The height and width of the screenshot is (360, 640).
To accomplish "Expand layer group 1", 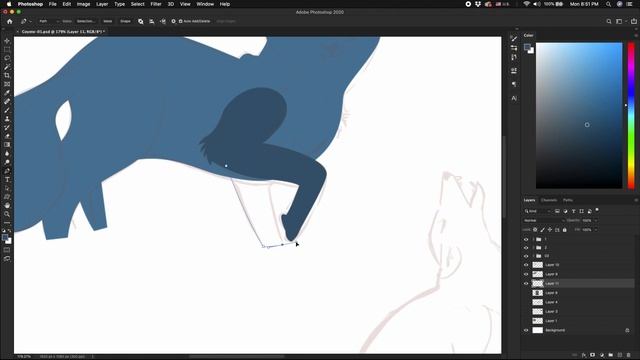I will point(533,240).
